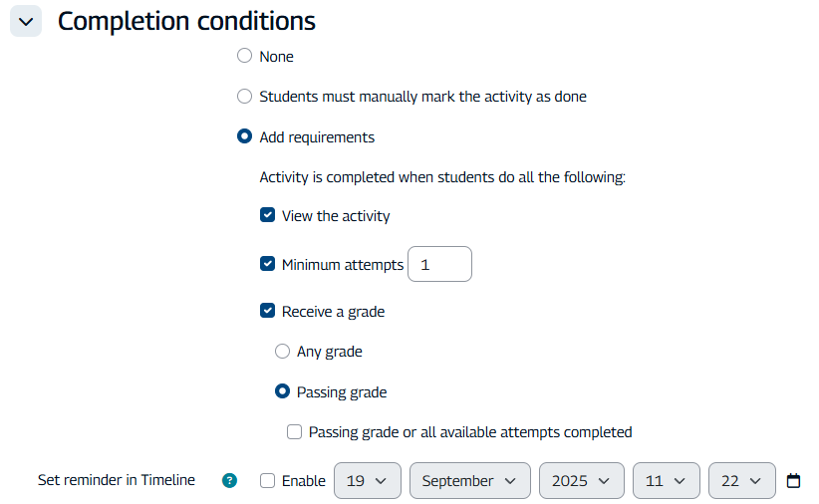Open the hour dropdown showing 11

[666, 481]
